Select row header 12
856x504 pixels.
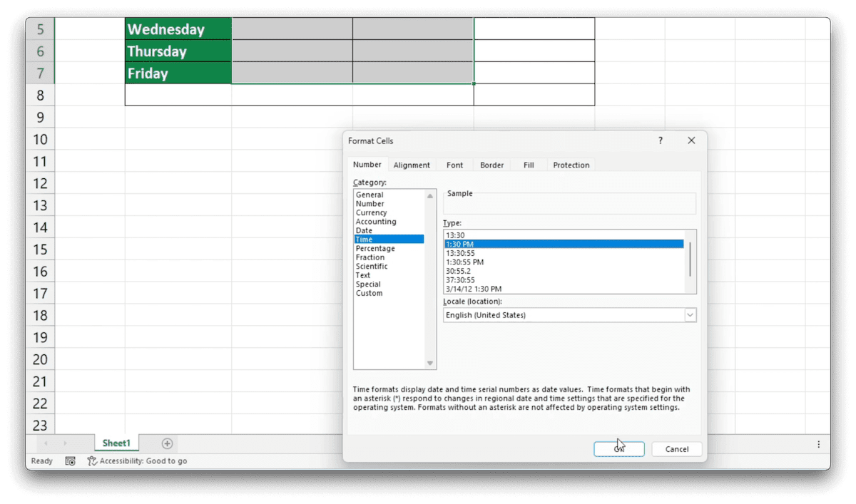click(x=40, y=183)
